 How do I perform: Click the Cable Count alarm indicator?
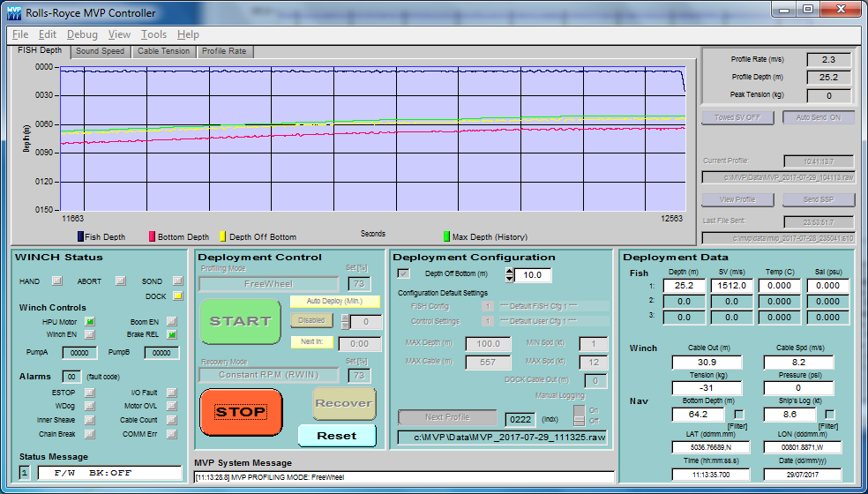[x=171, y=420]
